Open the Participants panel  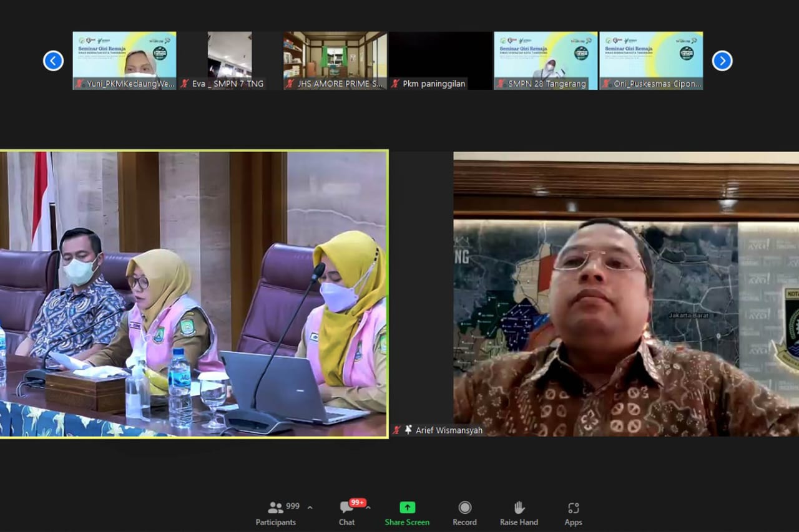276,513
